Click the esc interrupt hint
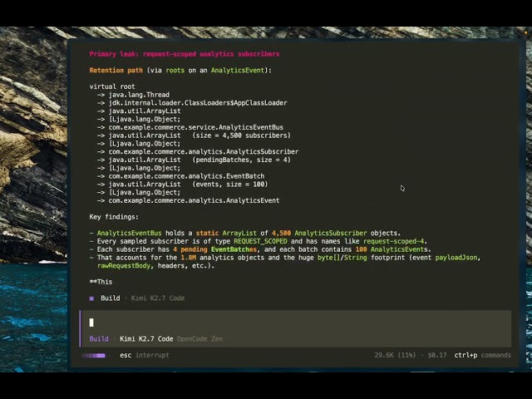Screen dimensions: 532x399 pyautogui.click(x=144, y=355)
